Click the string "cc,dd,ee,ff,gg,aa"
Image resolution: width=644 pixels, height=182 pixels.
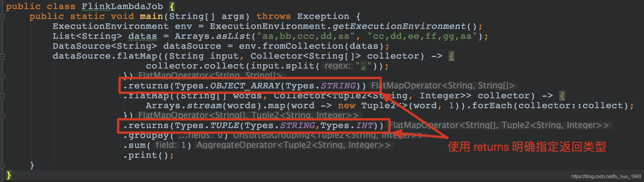point(422,36)
